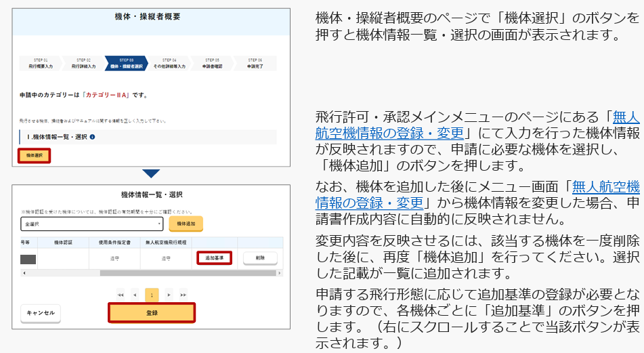Click the 機体追加 button
Viewport: 644px width, 353px height.
(x=186, y=224)
